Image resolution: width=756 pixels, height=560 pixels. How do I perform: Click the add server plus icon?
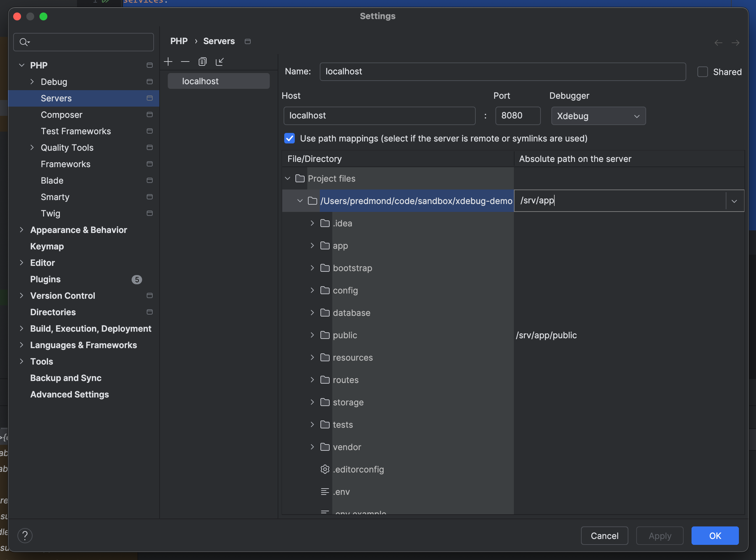[168, 62]
